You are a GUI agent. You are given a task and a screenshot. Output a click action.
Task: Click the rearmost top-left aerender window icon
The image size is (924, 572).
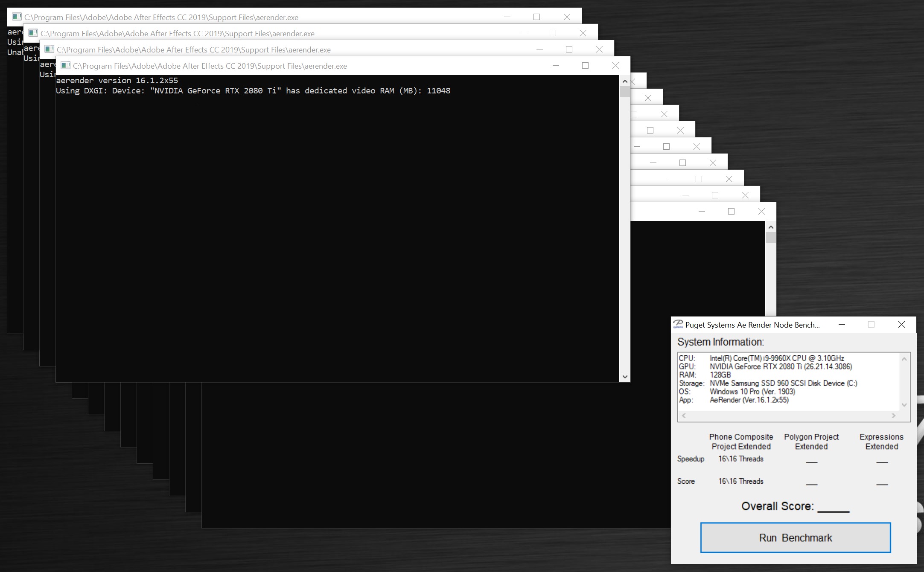pyautogui.click(x=17, y=17)
